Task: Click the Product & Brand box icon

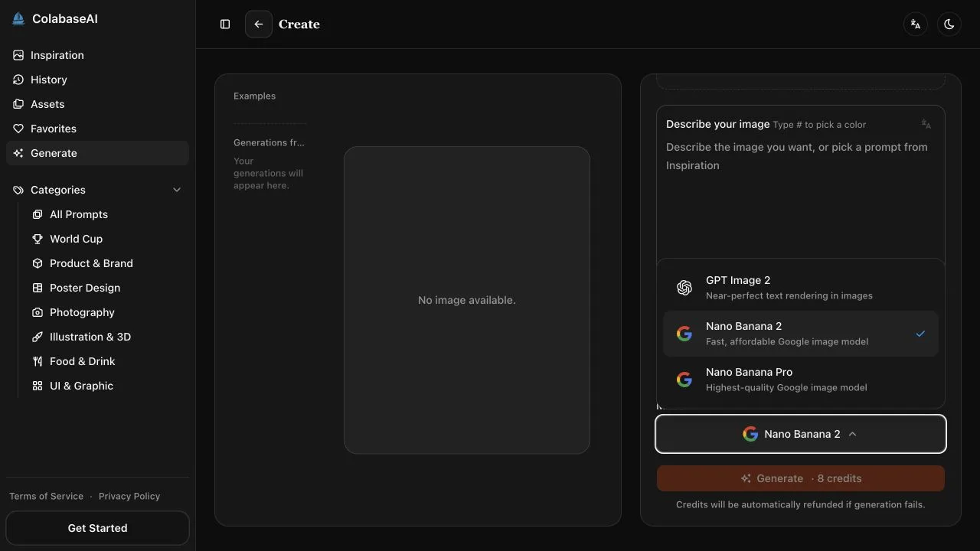Action: click(x=38, y=263)
